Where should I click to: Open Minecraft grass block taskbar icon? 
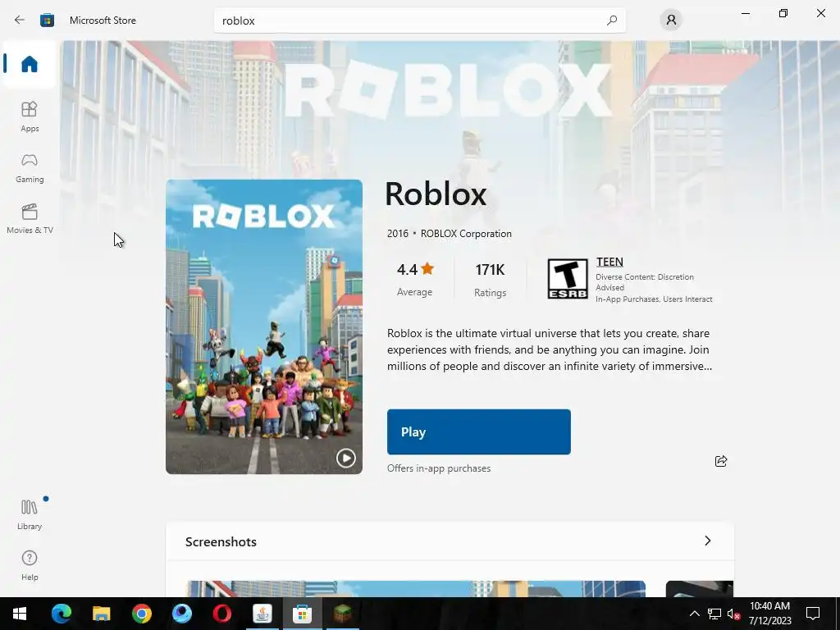pos(343,614)
